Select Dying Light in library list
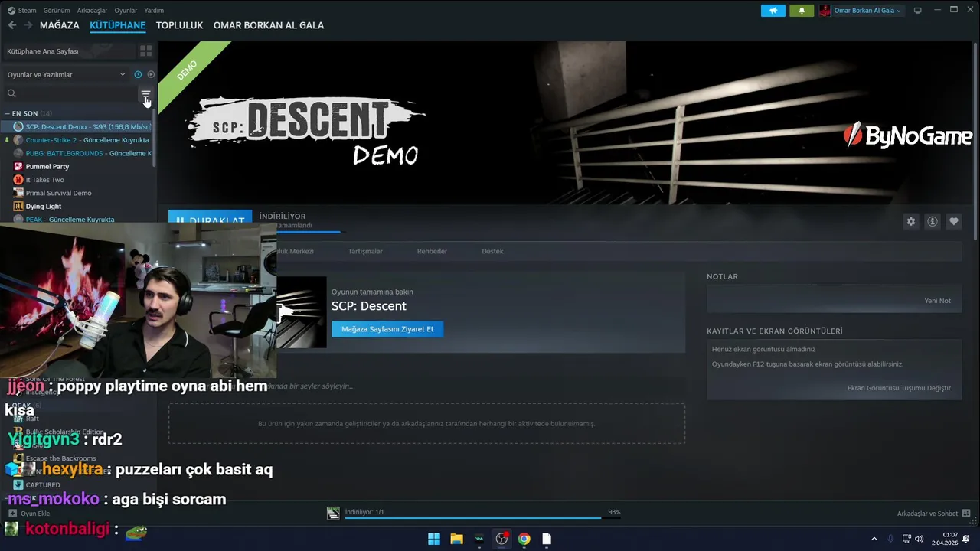 click(x=78, y=207)
